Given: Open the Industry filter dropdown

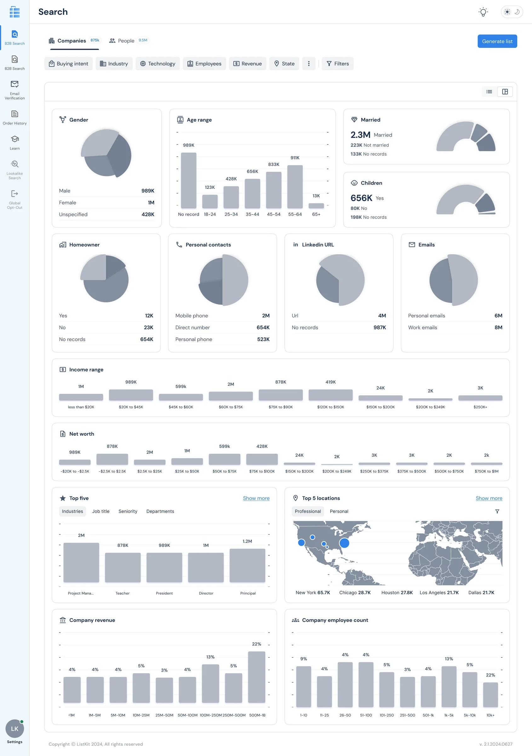Looking at the screenshot, I should 114,64.
